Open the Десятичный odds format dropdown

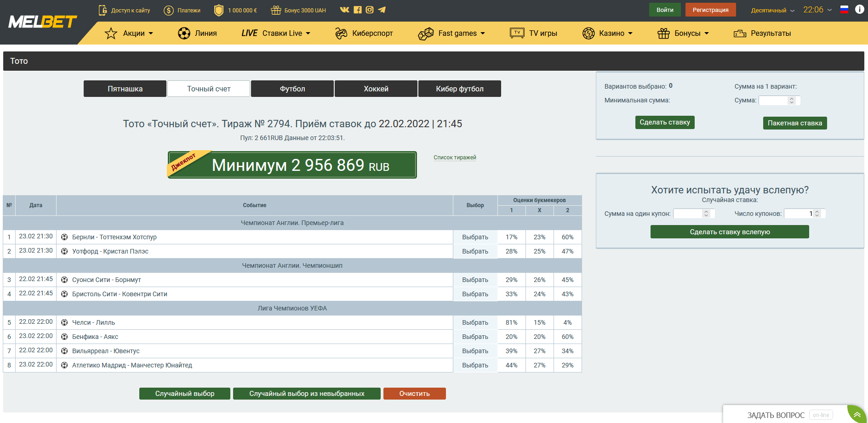[x=773, y=10]
